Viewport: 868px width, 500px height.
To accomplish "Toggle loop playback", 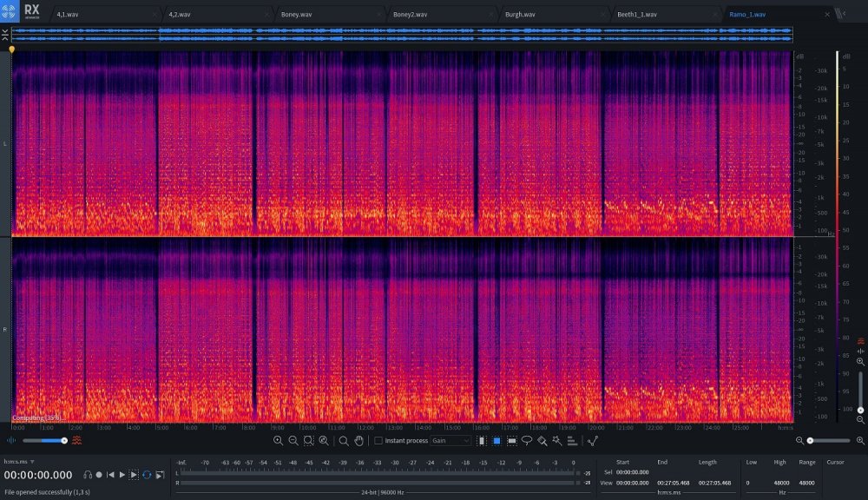I will click(147, 475).
